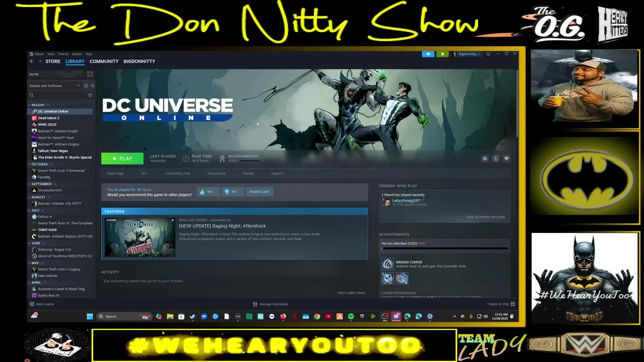Click achievement progress bar
The image size is (644, 362).
445,248
